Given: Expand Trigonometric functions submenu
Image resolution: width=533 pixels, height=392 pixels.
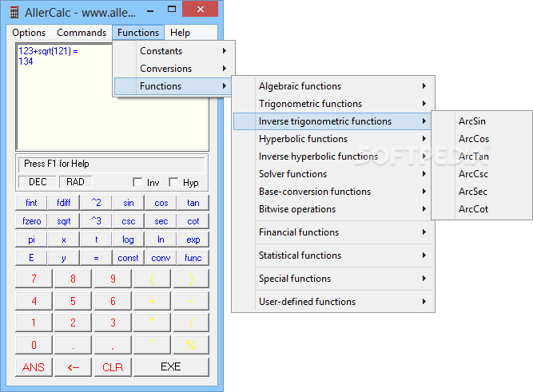Looking at the screenshot, I should [332, 104].
